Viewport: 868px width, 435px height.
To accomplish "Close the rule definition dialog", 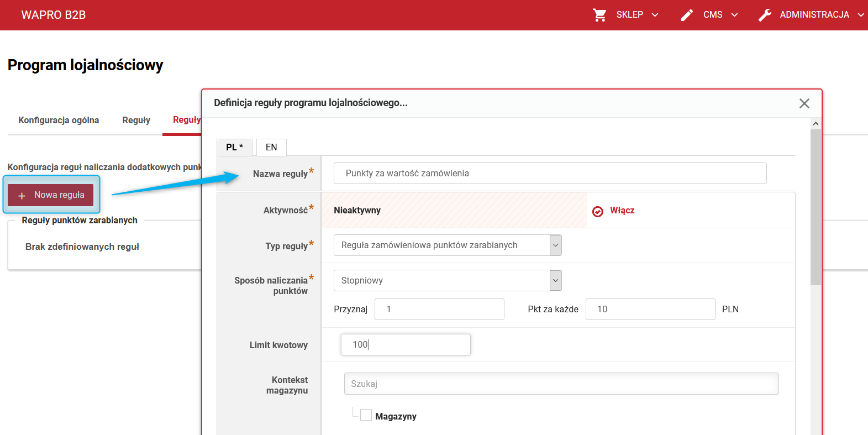I will pyautogui.click(x=804, y=103).
